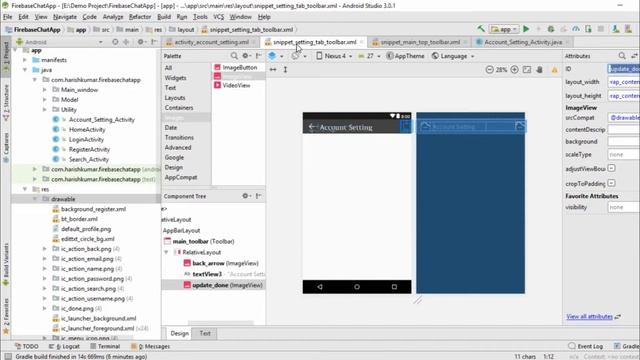Hide the Palette panel

(258, 56)
